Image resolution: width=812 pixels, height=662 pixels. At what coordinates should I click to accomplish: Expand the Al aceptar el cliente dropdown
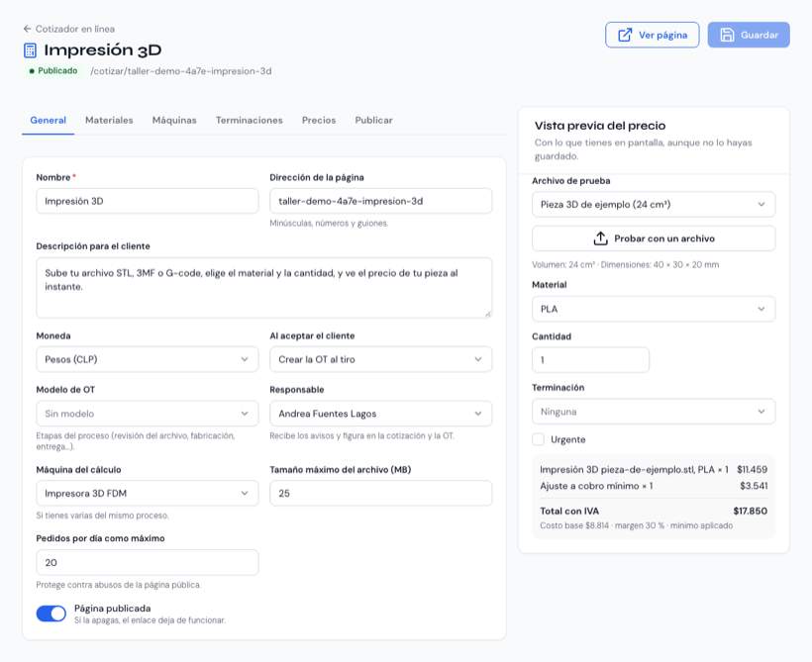(x=380, y=359)
